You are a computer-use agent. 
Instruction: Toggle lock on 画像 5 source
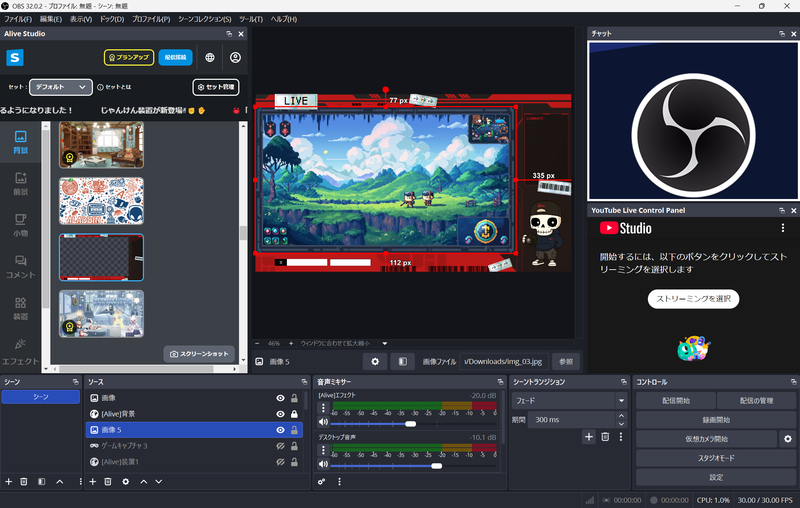pyautogui.click(x=294, y=430)
